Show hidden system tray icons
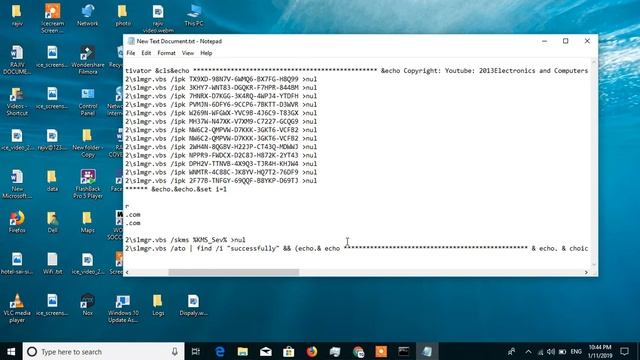Screen dimensions: 640x360 528,351
